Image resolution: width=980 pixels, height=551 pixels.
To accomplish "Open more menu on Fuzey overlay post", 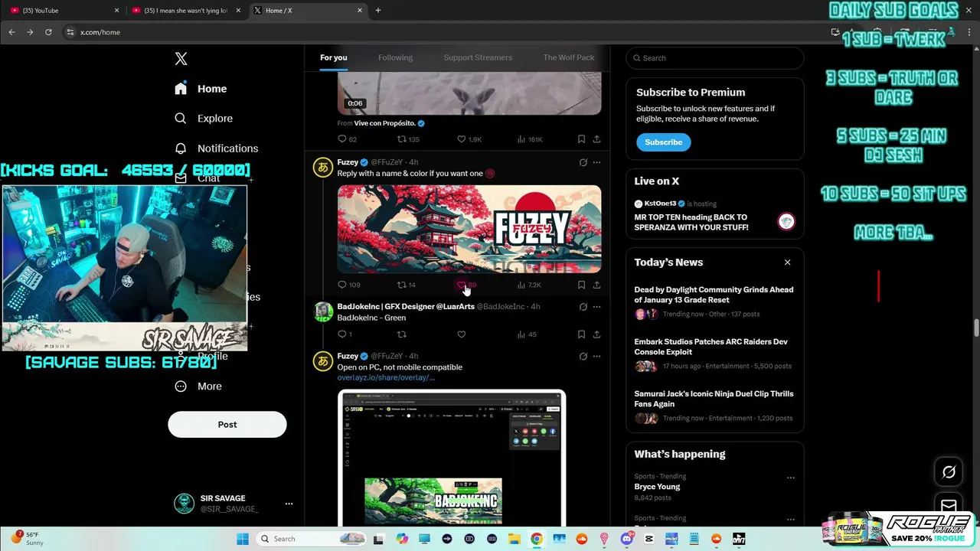I will (596, 357).
